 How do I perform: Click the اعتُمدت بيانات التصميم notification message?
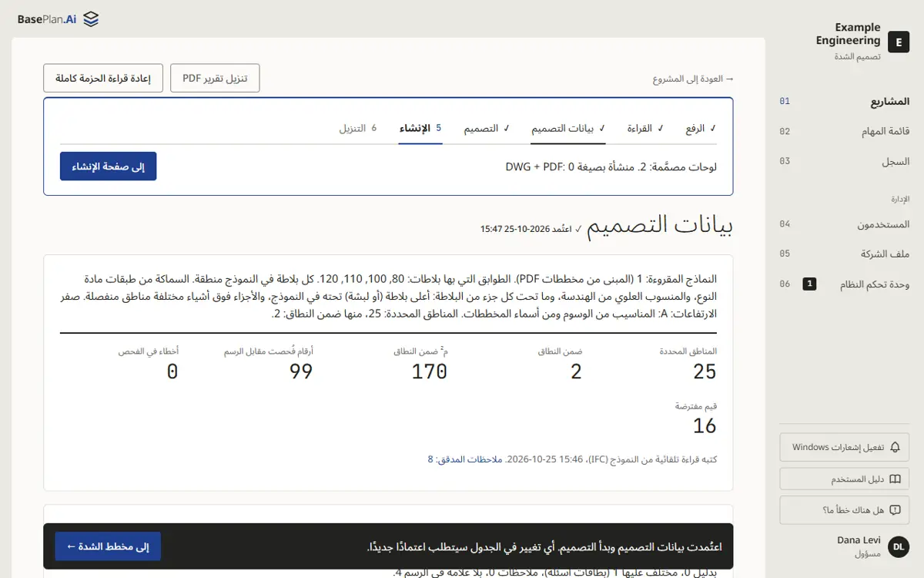(544, 546)
